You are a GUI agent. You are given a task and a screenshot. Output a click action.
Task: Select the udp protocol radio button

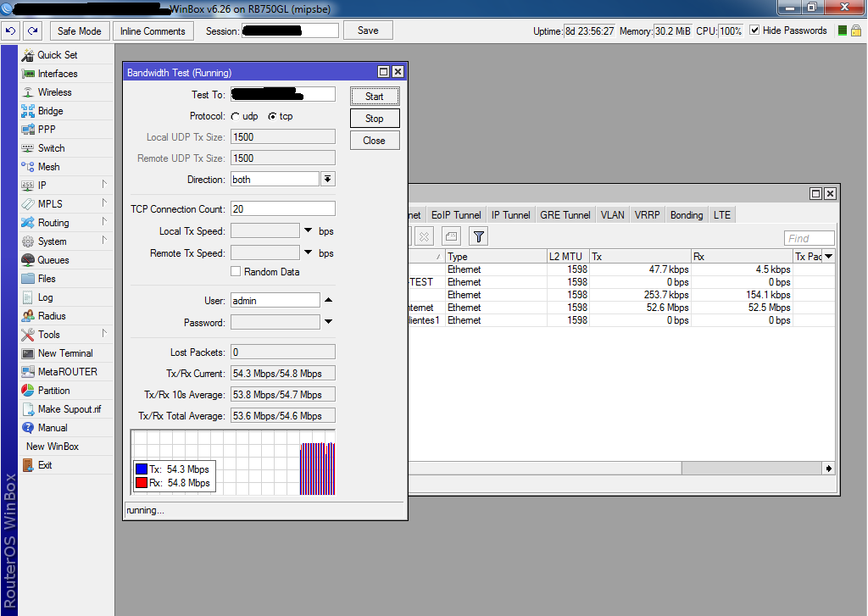tap(236, 117)
